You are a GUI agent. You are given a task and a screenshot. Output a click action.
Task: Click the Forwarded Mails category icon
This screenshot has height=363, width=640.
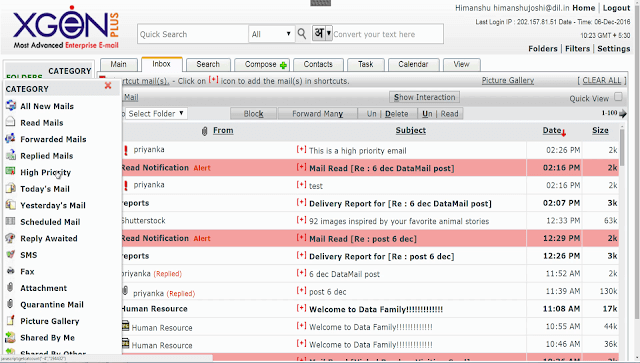pyautogui.click(x=11, y=139)
